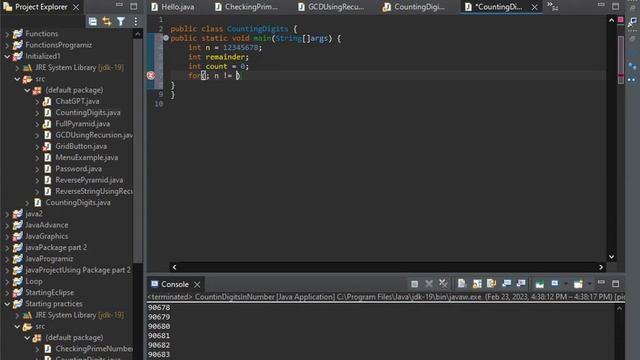The height and width of the screenshot is (360, 640).
Task: Click editor horizontal scrollbar right arrow
Action: (x=601, y=267)
